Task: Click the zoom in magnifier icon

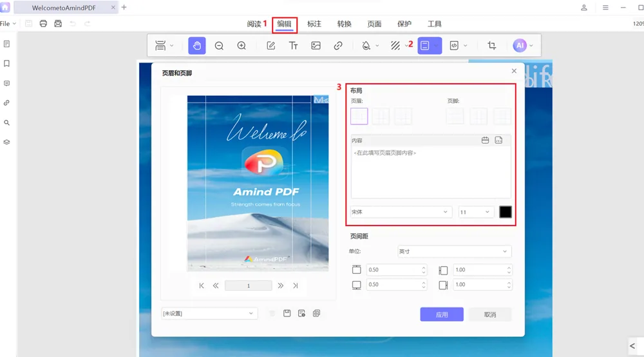Action: [241, 46]
